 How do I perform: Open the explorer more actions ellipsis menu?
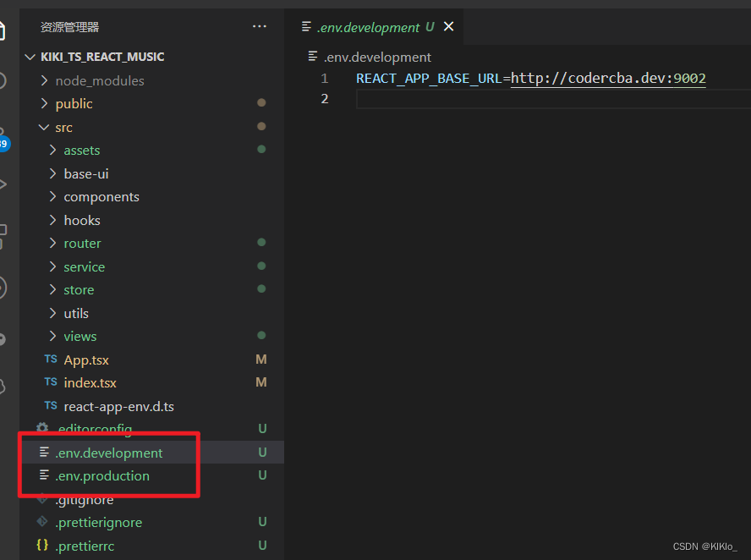point(259,27)
